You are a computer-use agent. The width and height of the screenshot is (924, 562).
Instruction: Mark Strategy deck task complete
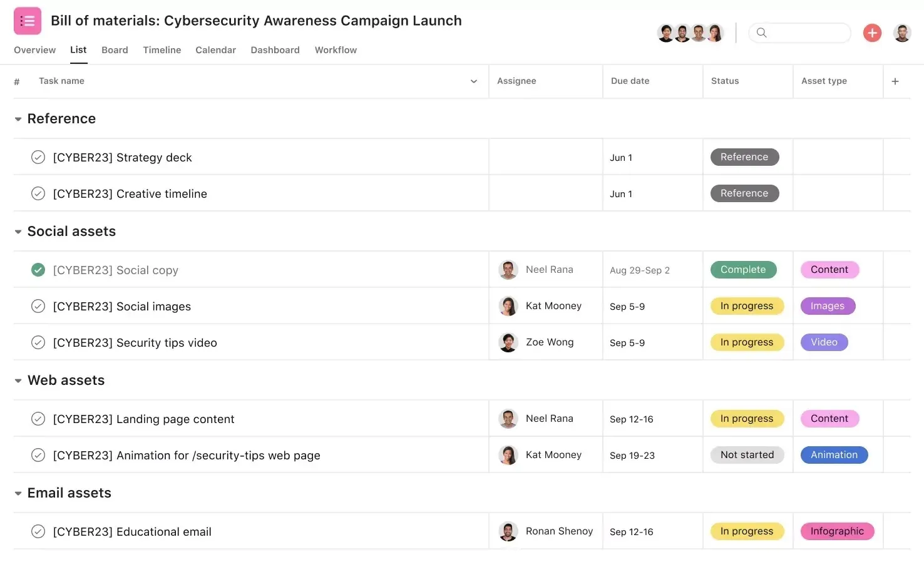pos(38,157)
